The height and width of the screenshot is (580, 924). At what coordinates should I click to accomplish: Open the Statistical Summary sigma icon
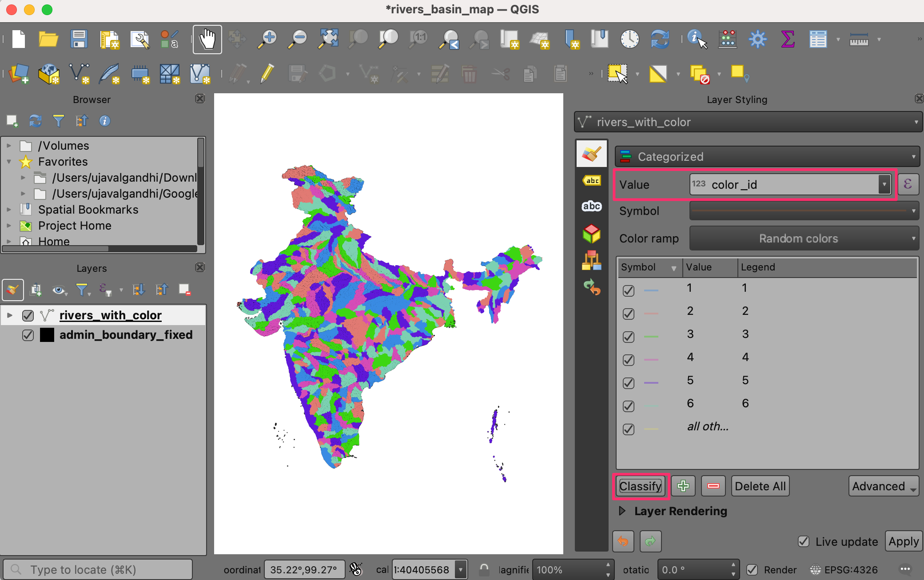(787, 40)
